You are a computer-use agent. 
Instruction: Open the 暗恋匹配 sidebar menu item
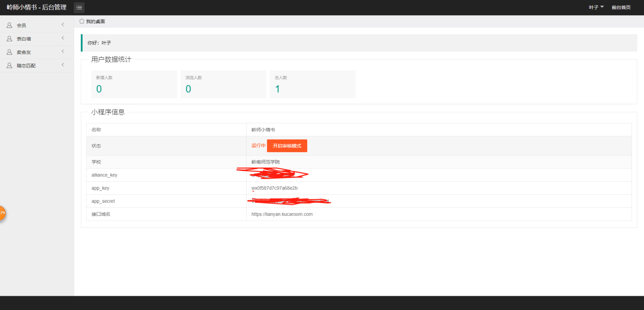click(37, 66)
